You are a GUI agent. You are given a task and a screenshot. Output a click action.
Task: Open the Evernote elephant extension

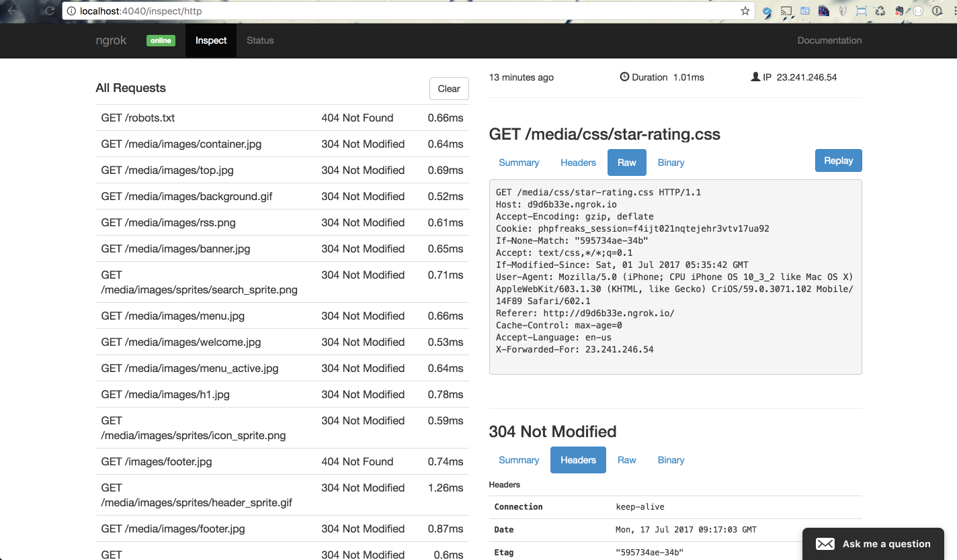[x=899, y=11]
